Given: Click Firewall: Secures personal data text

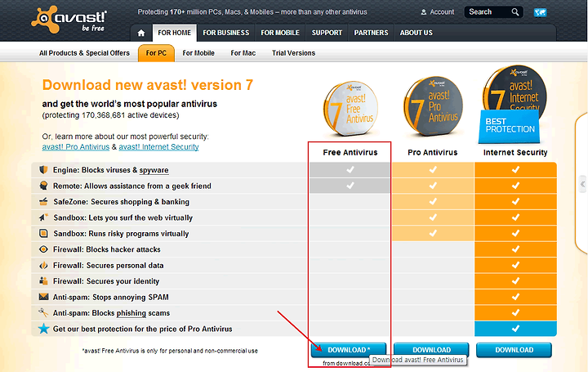Looking at the screenshot, I should (109, 266).
